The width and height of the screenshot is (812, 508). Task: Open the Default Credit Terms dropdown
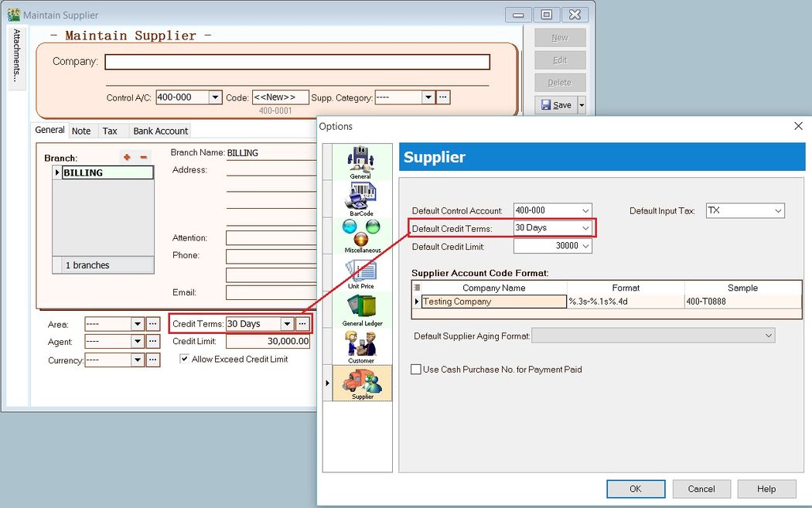(x=586, y=227)
